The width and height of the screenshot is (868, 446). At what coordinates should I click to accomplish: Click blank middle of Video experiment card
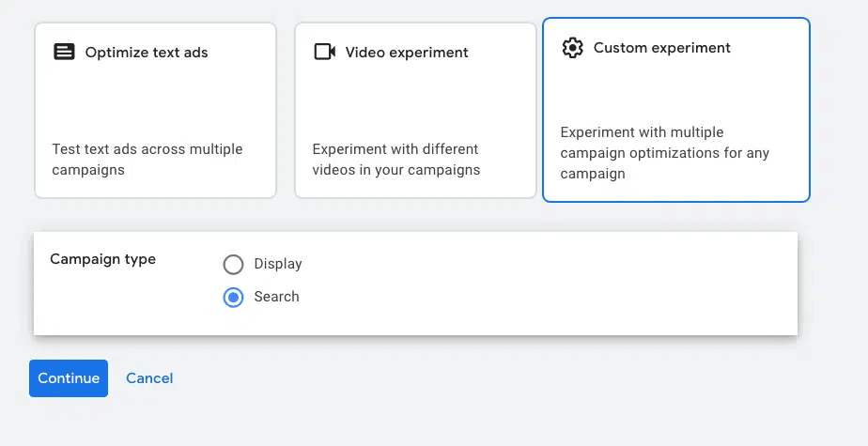pos(415,101)
